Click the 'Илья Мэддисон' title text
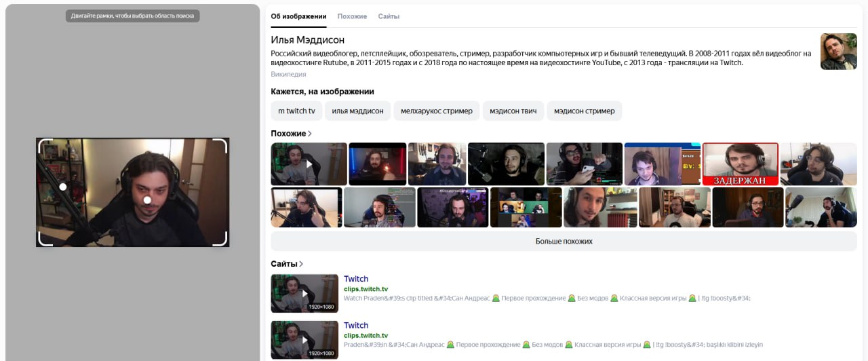Image resolution: width=868 pixels, height=361 pixels. tap(307, 40)
